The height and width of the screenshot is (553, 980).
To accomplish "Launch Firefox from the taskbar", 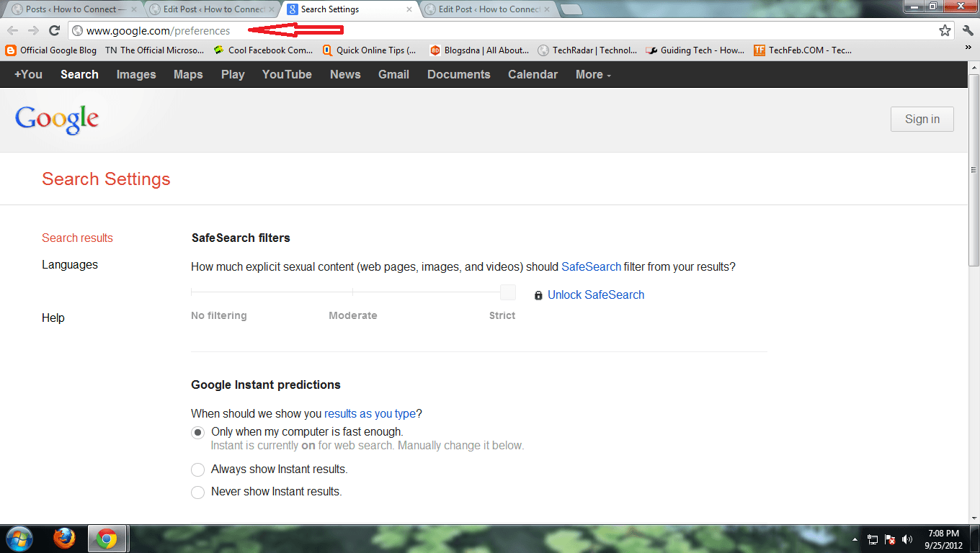I will pos(64,539).
